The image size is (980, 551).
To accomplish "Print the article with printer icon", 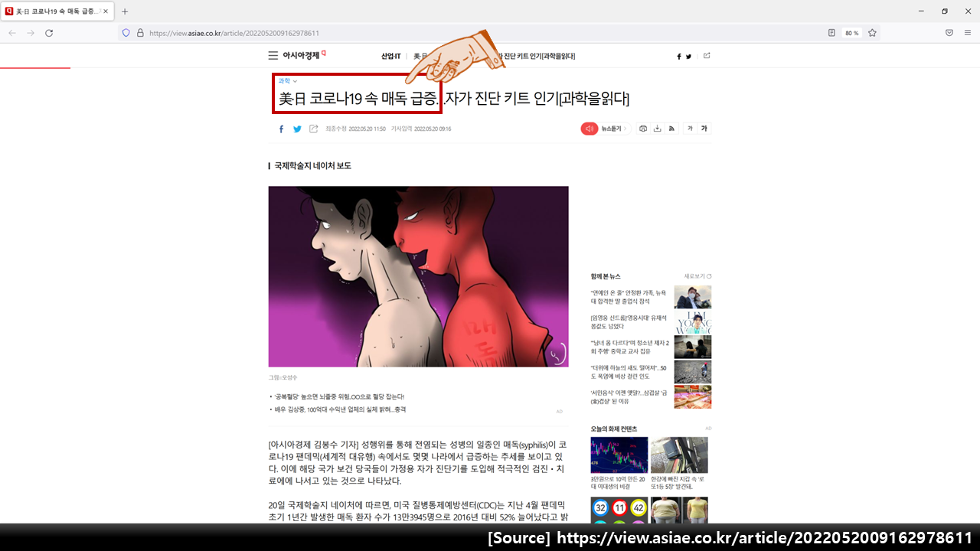I will pos(643,129).
